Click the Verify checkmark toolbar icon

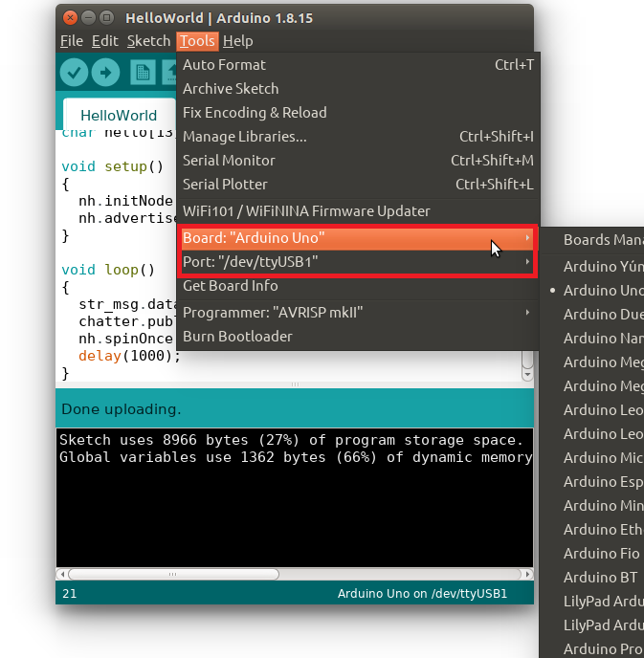(x=74, y=73)
